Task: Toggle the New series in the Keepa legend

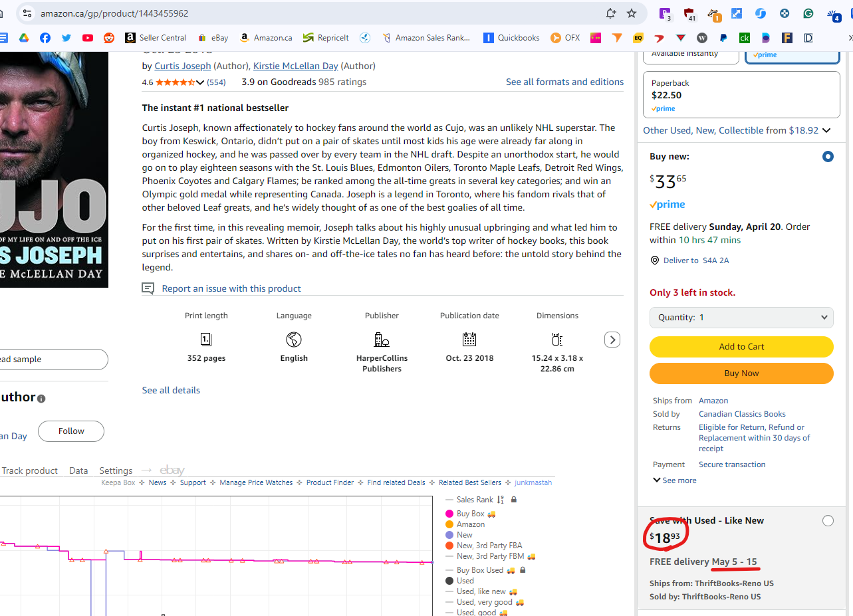Action: (459, 535)
